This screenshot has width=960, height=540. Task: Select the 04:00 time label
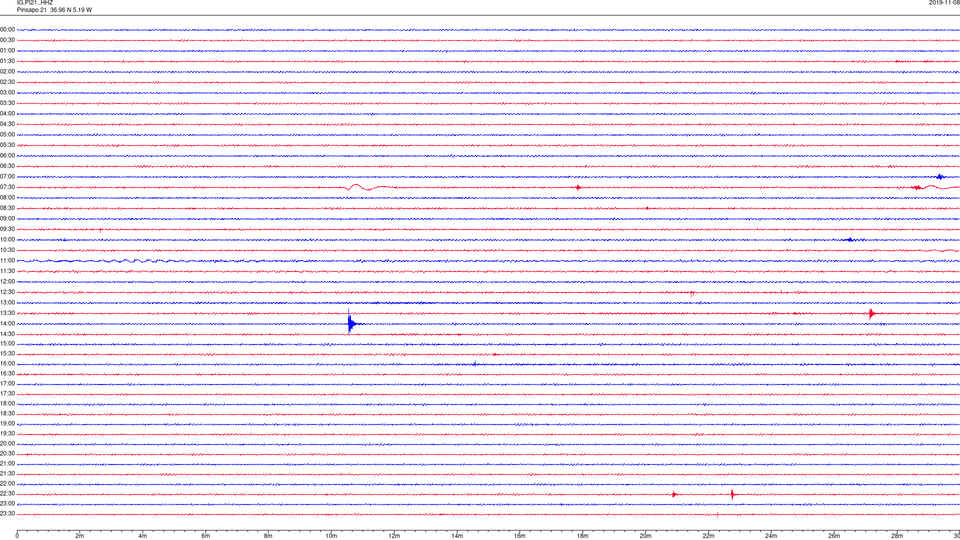7,114
